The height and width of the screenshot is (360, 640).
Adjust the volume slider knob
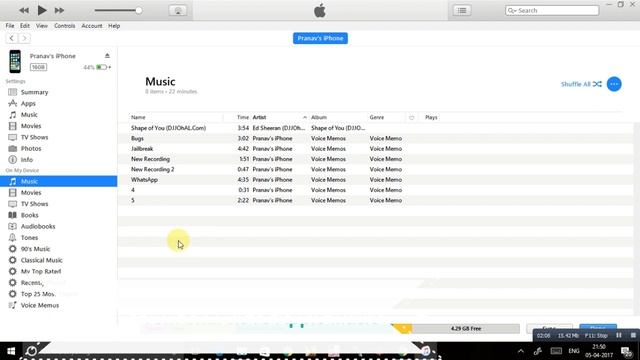139,10
